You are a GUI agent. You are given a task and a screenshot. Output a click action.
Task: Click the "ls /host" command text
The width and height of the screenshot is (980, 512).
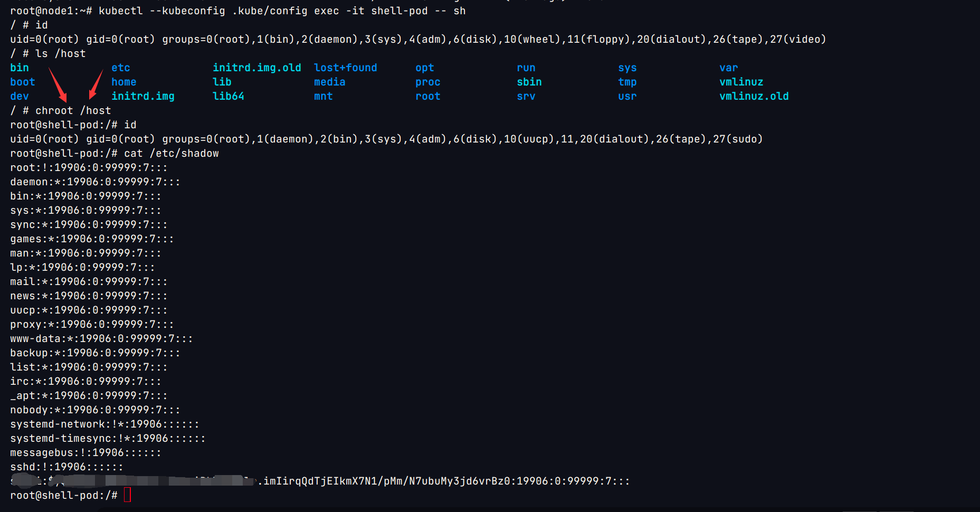pyautogui.click(x=60, y=53)
